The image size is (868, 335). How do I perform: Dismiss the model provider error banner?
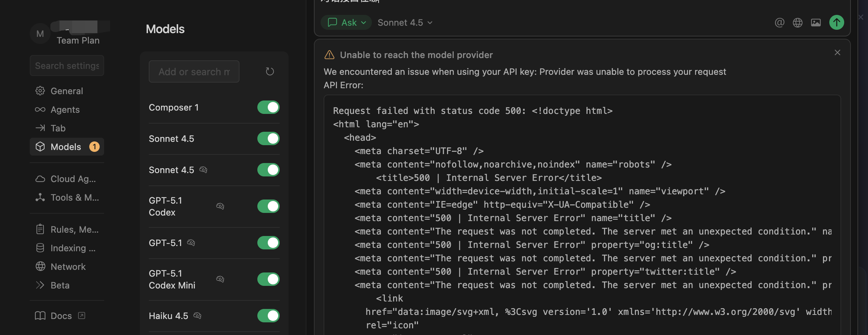(838, 52)
